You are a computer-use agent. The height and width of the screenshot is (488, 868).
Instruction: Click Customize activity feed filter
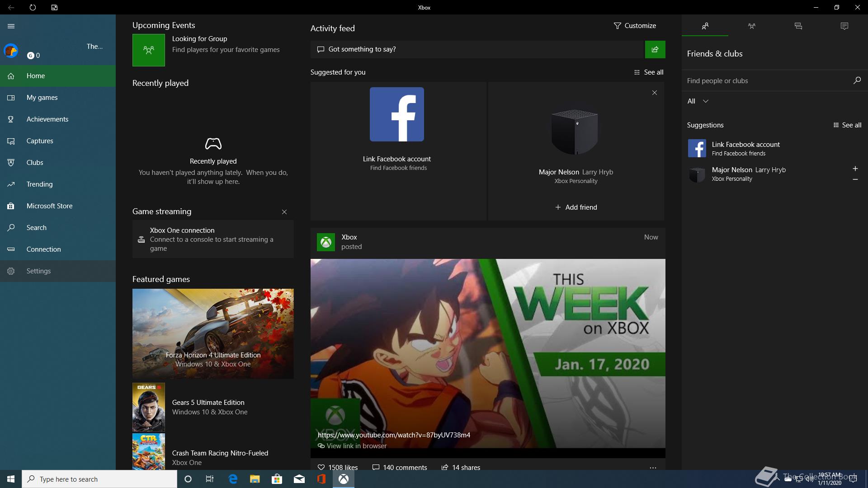[x=635, y=26]
